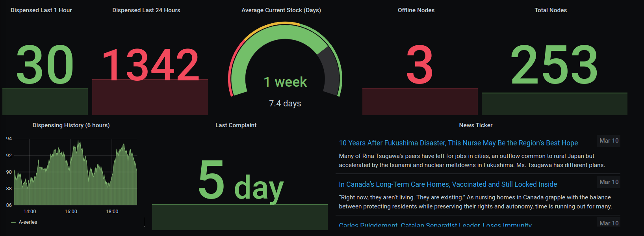Click the green sparkline under Total Nodes

tap(555, 104)
